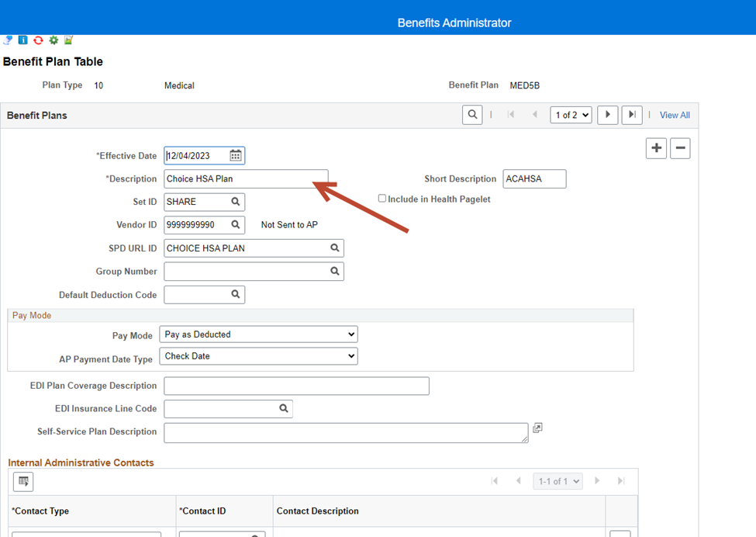Click the picture-with-pencil edit icon
756x537 pixels.
coord(68,40)
